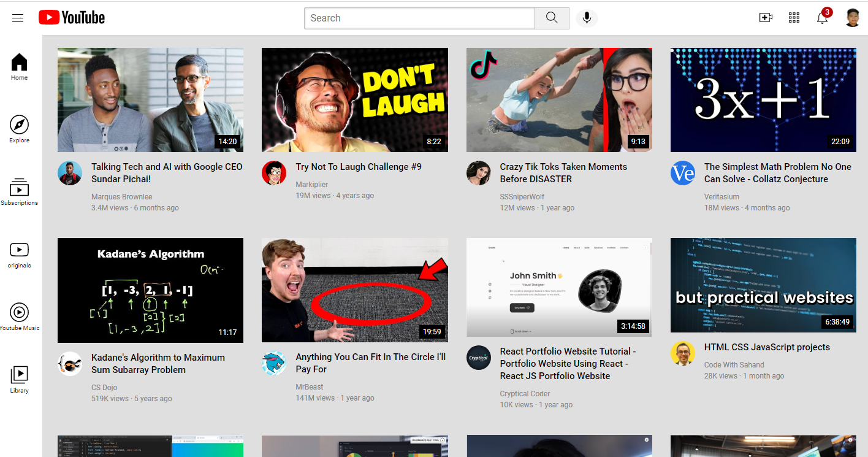Click Marques Brownlee channel avatar
The width and height of the screenshot is (868, 457).
pyautogui.click(x=70, y=173)
